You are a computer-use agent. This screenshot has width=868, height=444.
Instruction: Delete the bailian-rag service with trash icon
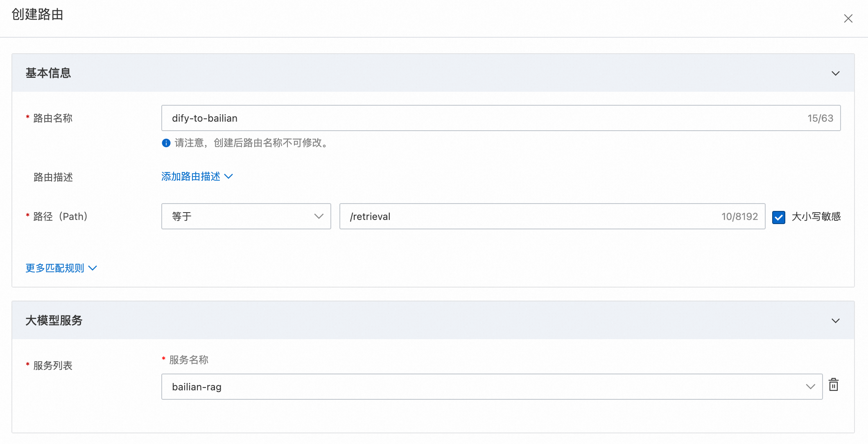pos(834,385)
